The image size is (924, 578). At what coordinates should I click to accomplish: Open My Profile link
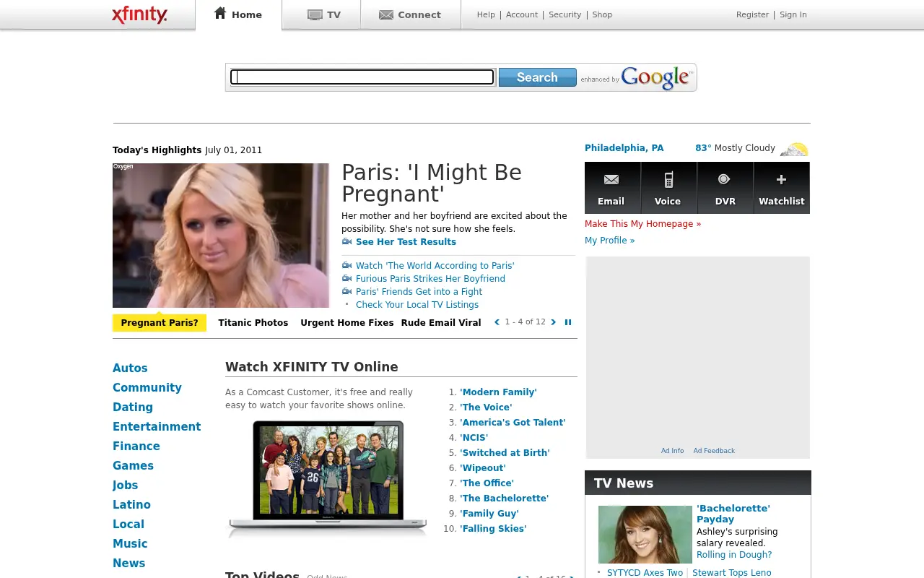click(609, 241)
